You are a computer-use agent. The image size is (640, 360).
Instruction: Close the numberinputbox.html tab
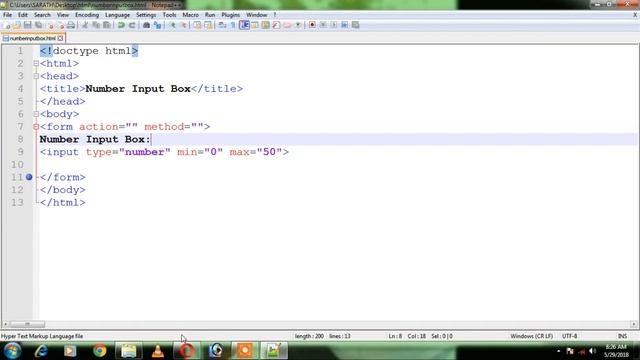click(60, 38)
